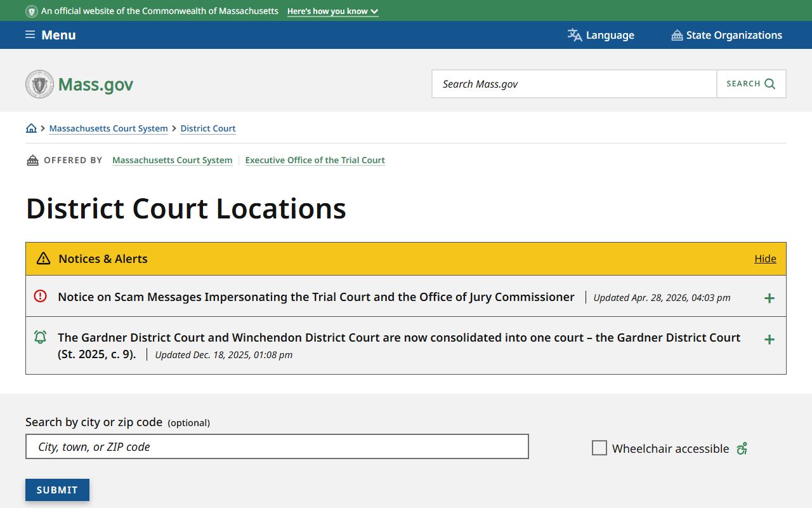
Task: Click the SEARCH button with magnifier
Action: [751, 84]
